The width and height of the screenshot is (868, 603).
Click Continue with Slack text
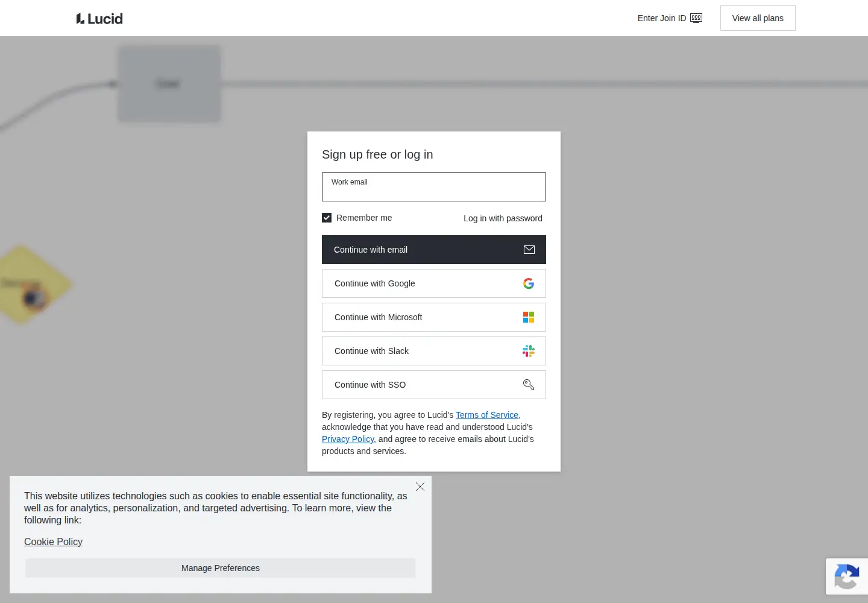pyautogui.click(x=371, y=351)
